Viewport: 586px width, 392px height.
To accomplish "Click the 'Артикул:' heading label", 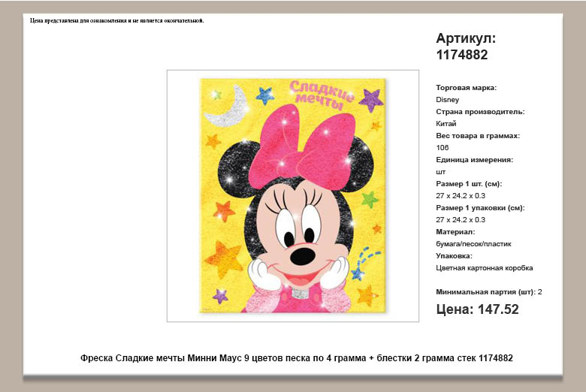I will (x=466, y=38).
